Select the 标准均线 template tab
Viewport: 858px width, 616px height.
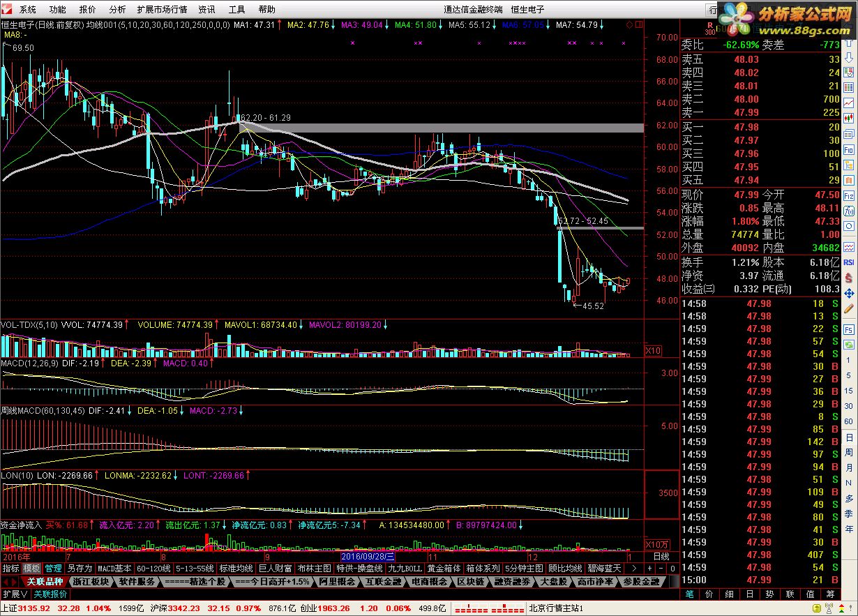point(236,568)
